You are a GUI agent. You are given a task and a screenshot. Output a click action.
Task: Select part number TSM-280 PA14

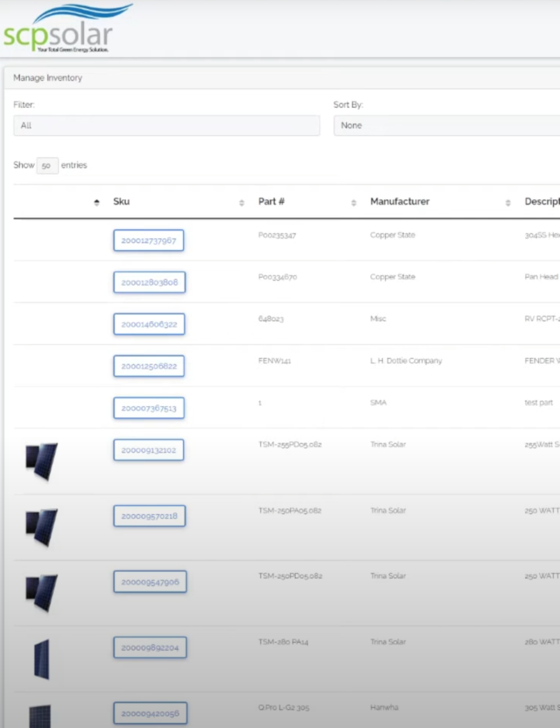(x=283, y=642)
